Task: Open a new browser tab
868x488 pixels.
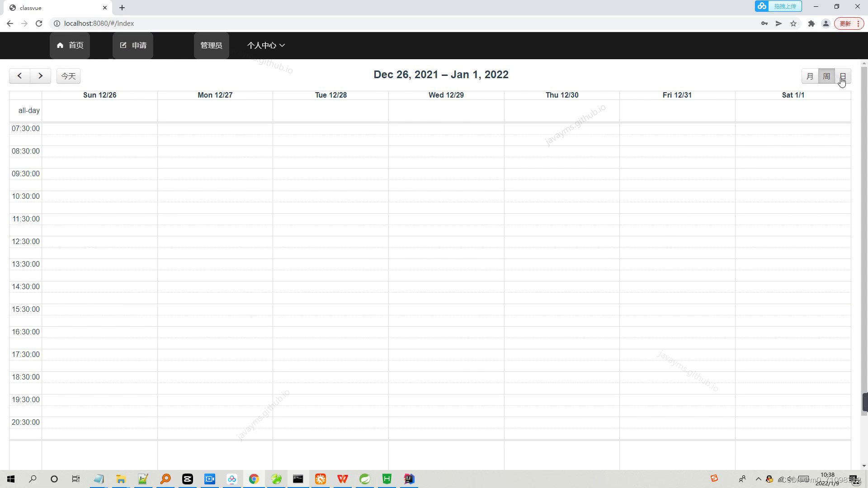Action: (122, 8)
